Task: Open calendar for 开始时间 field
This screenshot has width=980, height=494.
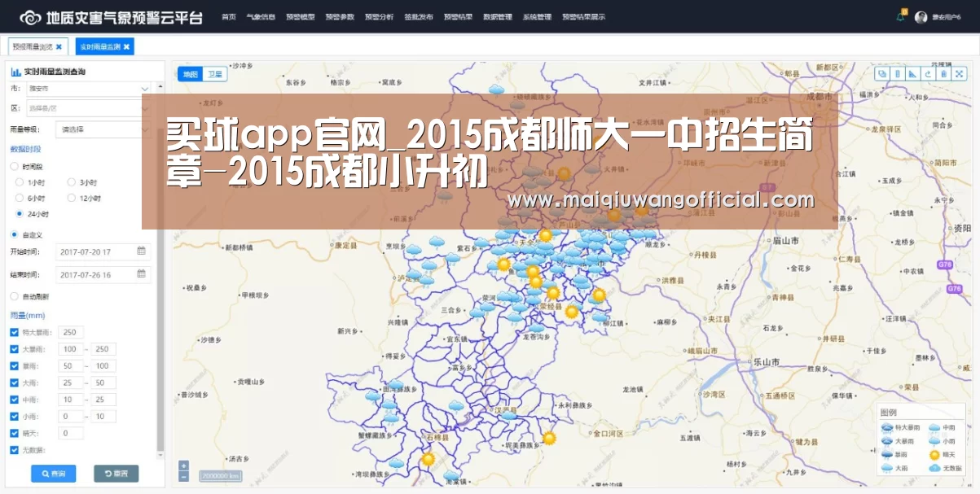Action: (142, 251)
